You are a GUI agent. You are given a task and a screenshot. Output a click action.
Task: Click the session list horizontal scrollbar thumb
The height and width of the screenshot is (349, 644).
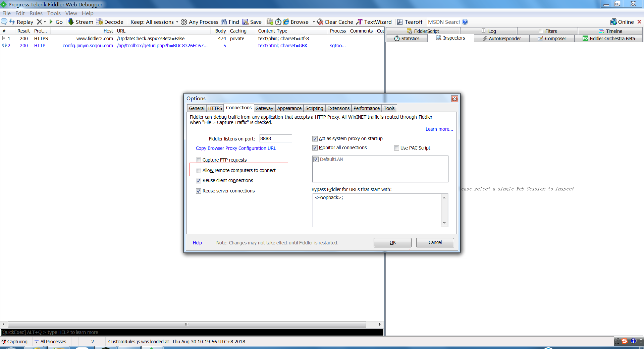click(187, 324)
